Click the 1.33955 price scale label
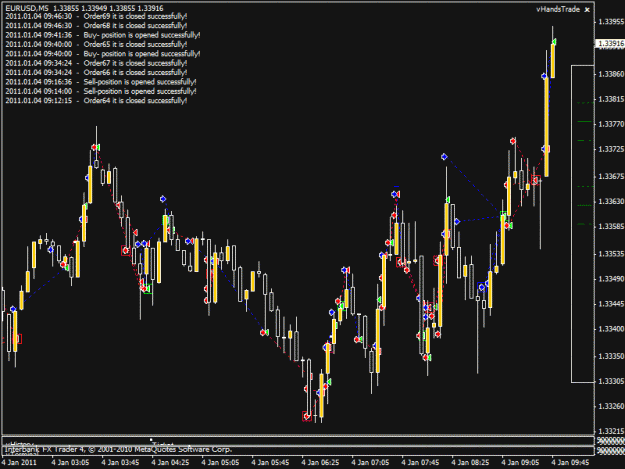The width and height of the screenshot is (625, 469). (611, 22)
